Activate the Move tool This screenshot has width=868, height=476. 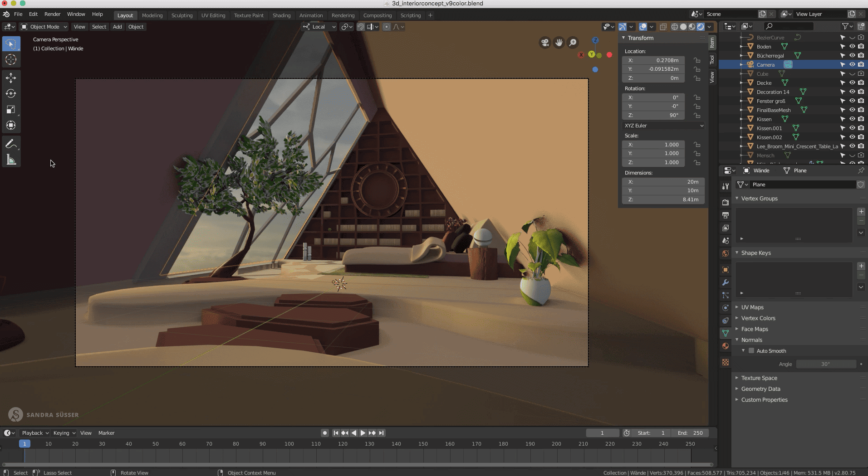[x=11, y=78]
